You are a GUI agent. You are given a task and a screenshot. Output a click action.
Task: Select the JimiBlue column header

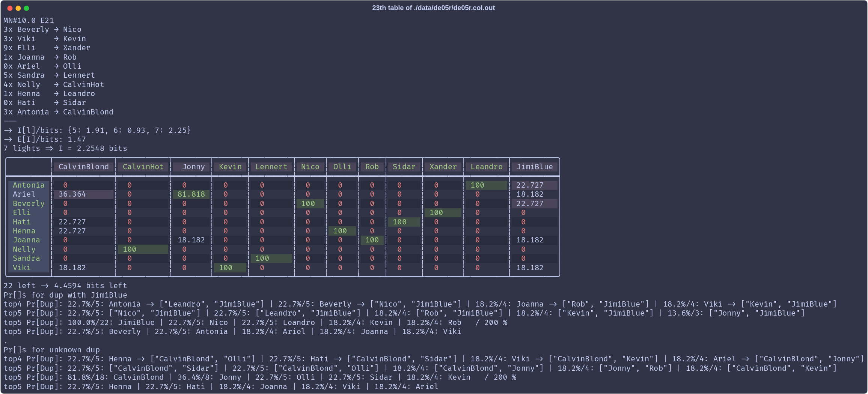534,167
